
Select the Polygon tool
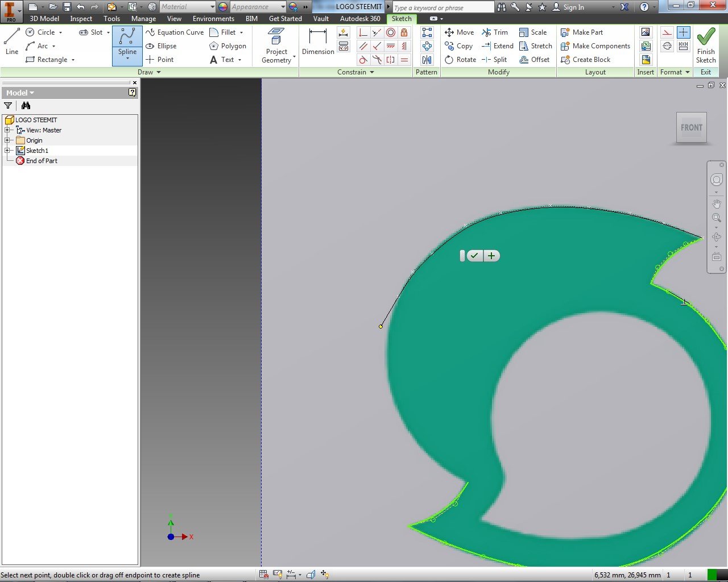227,46
